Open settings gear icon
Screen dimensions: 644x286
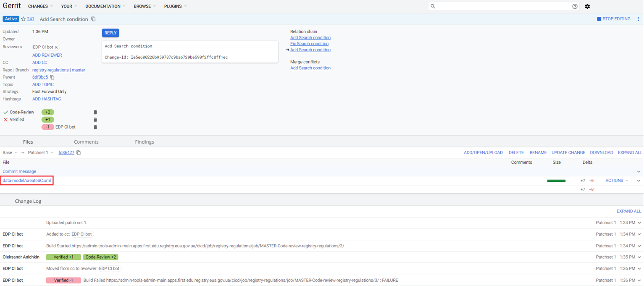point(587,6)
